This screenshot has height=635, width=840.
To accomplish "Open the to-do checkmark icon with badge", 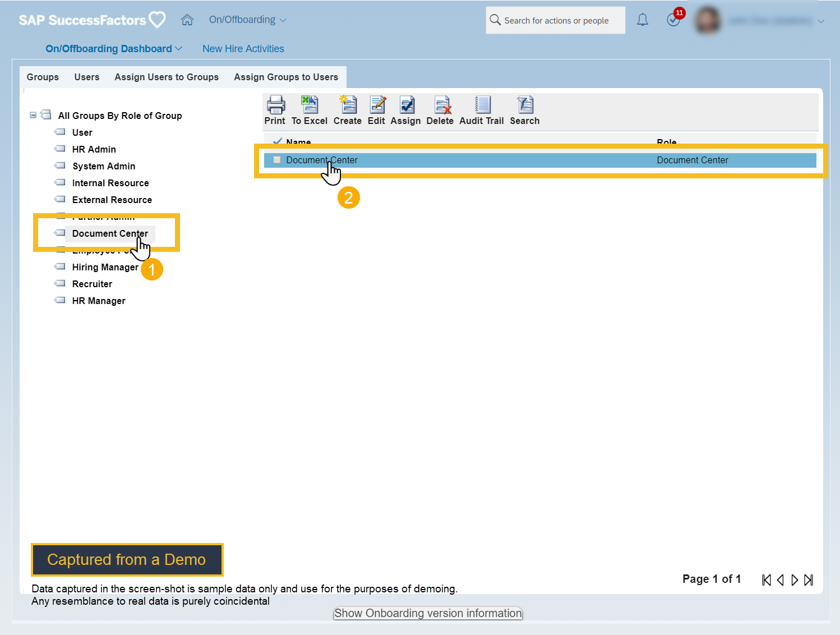I will point(674,19).
